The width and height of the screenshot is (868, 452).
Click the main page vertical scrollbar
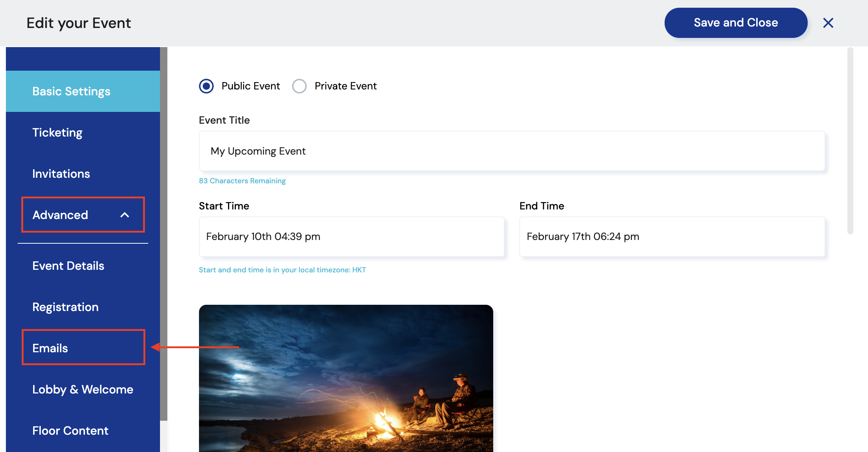click(850, 141)
